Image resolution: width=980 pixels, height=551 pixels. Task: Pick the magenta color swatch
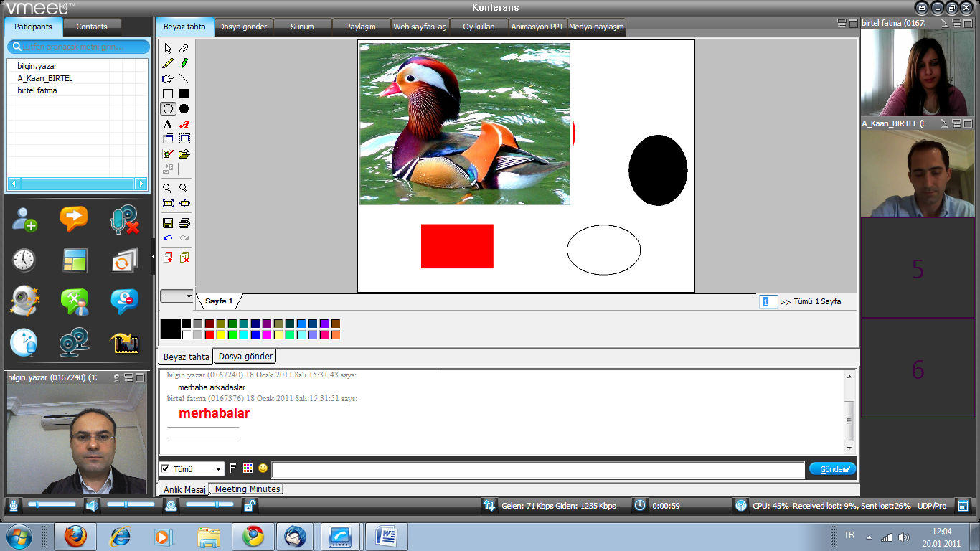(x=267, y=335)
